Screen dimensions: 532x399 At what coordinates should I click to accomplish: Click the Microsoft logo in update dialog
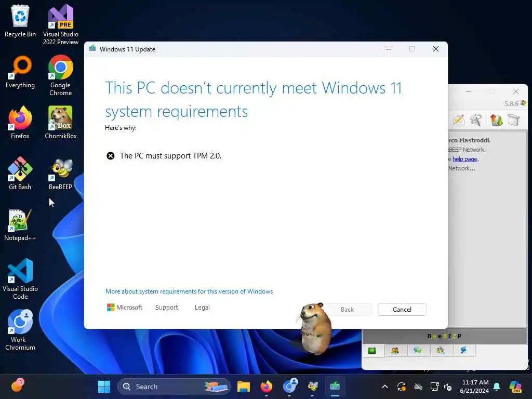(125, 308)
